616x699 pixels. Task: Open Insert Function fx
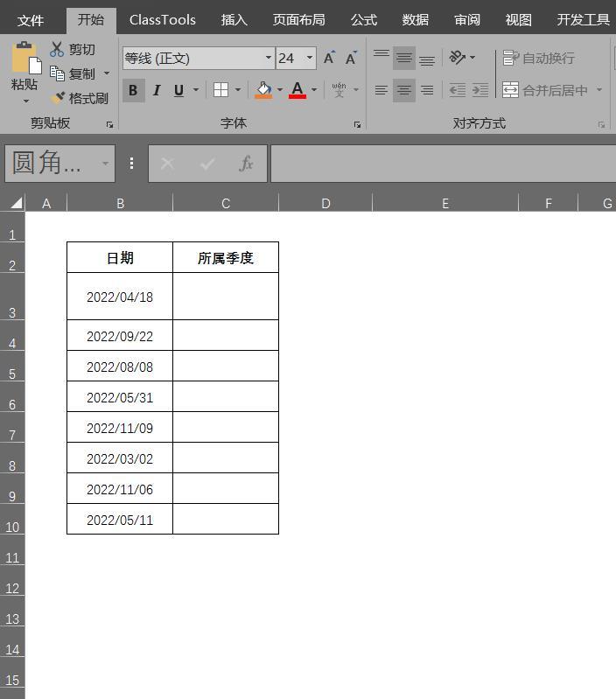click(x=246, y=164)
